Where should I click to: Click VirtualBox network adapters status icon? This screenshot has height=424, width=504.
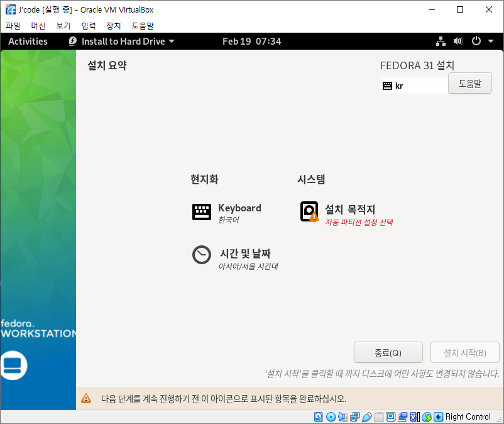coord(355,417)
